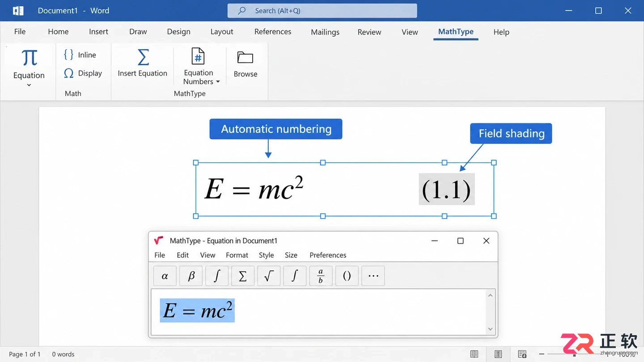644x362 pixels.
Task: Open the Format menu in MathType
Action: (237, 255)
